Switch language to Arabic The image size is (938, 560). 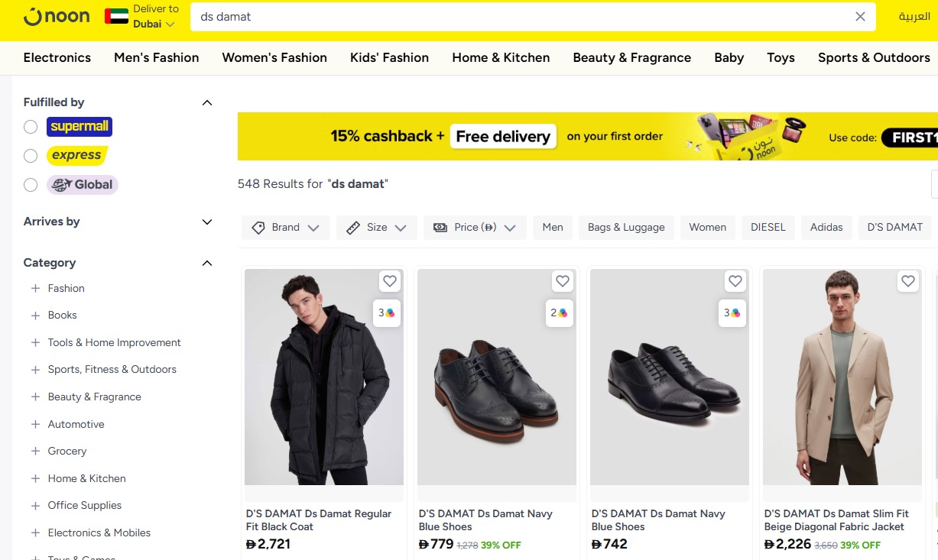(x=914, y=17)
